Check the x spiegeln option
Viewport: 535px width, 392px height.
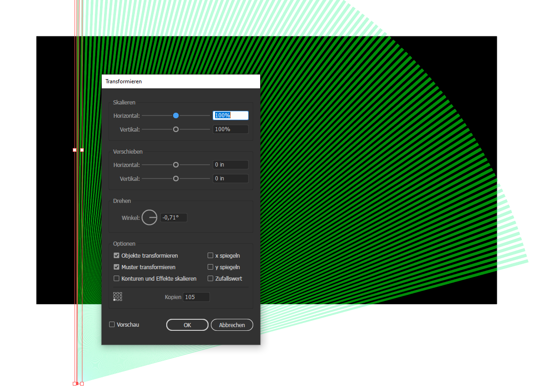point(210,255)
